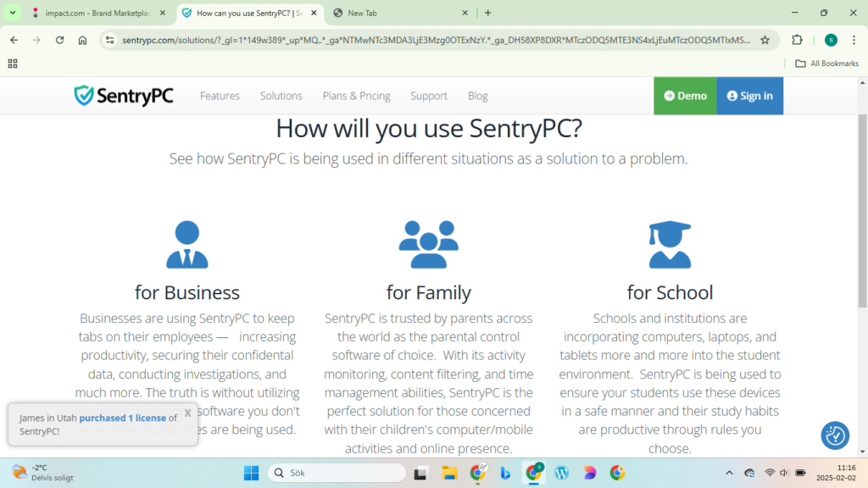
Task: Open the round clock widget icon
Action: pos(835,435)
